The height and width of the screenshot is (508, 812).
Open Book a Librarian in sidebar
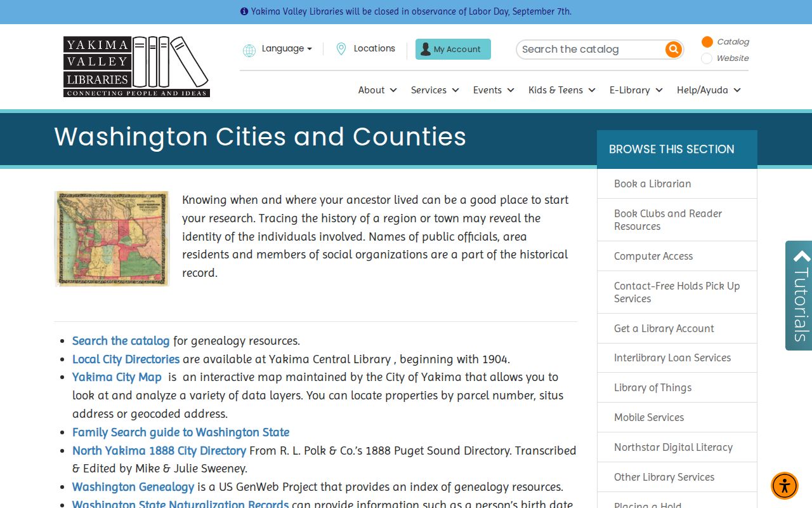(677, 184)
